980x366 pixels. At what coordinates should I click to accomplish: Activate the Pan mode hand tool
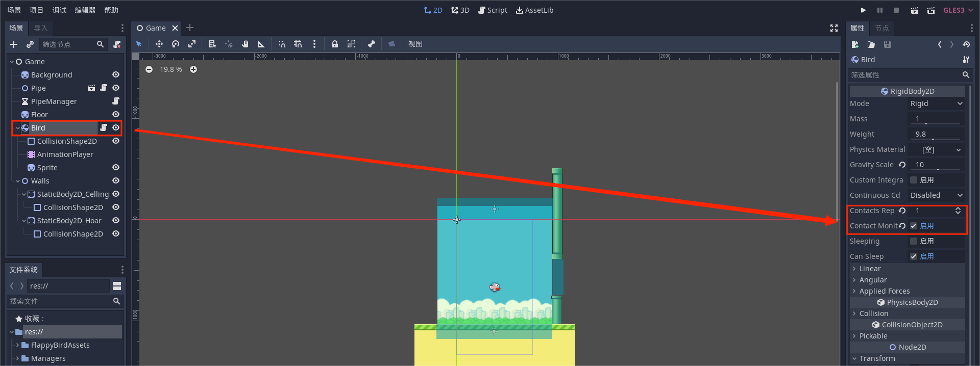pos(245,44)
